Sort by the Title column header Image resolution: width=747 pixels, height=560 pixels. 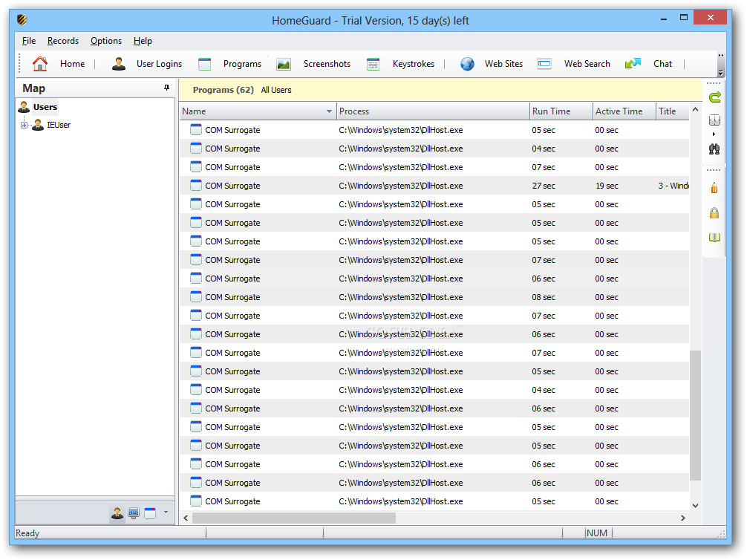tap(672, 111)
